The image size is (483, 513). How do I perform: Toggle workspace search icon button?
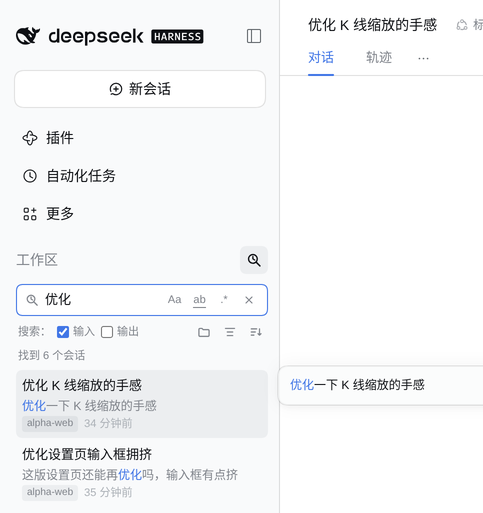tap(254, 260)
